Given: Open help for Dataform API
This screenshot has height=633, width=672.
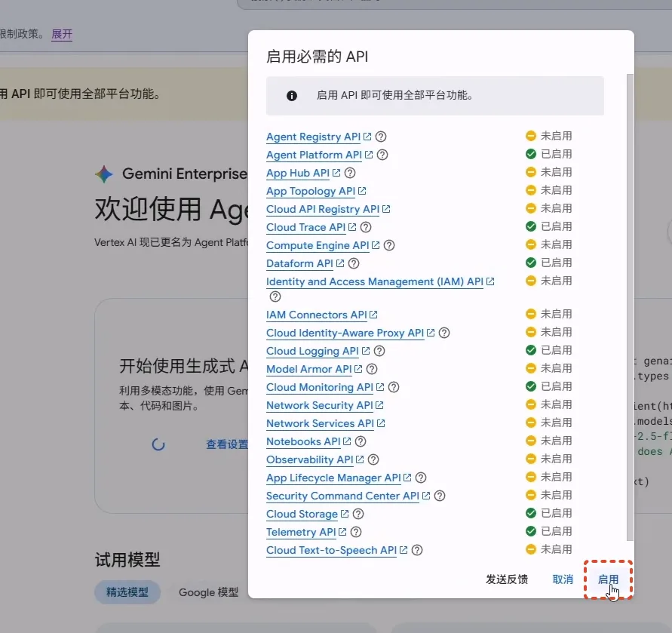Looking at the screenshot, I should pyautogui.click(x=354, y=263).
